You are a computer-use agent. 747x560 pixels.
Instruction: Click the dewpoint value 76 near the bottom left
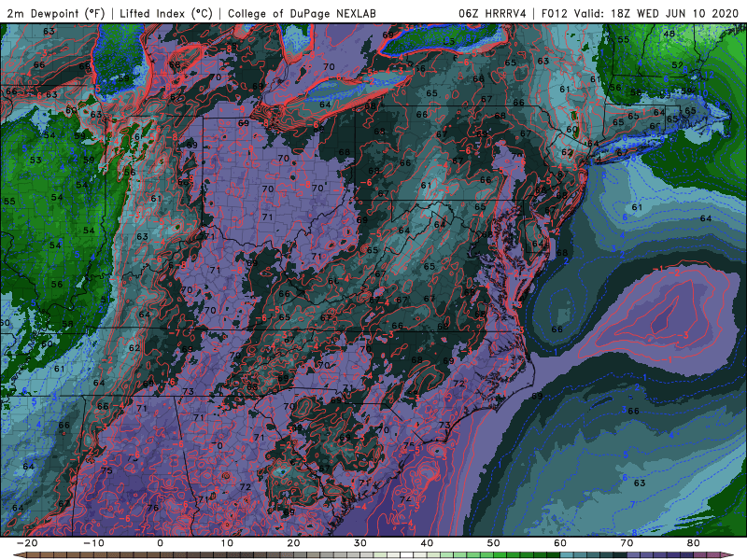(152, 508)
